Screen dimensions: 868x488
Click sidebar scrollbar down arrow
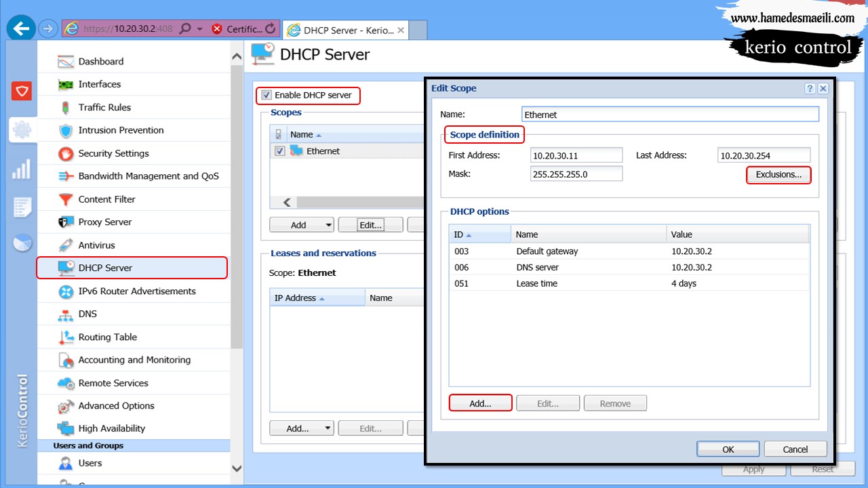point(237,468)
